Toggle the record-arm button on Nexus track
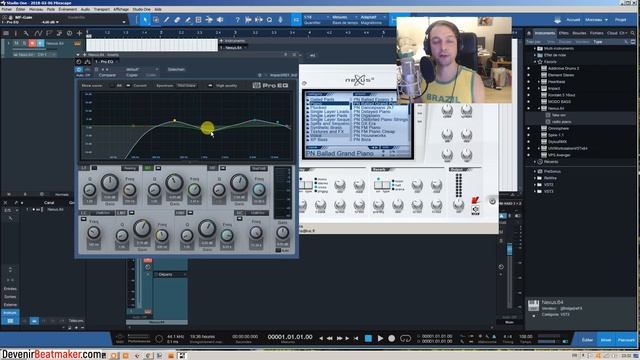Viewport: 640px width, 360px height. click(32, 43)
